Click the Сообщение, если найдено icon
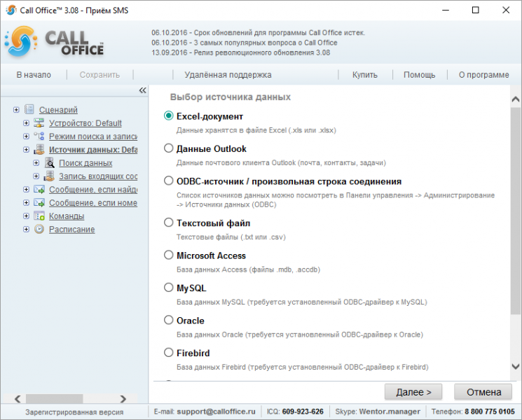Screen dimensions: 522x420 (x=39, y=189)
